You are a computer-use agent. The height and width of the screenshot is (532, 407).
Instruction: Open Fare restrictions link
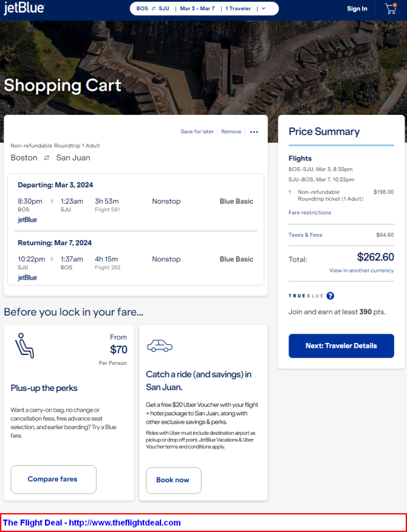click(310, 213)
